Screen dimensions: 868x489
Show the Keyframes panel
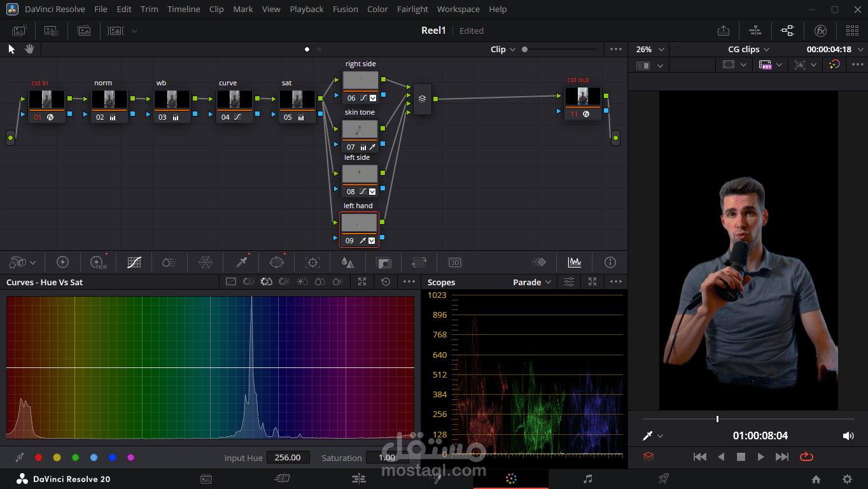click(539, 262)
